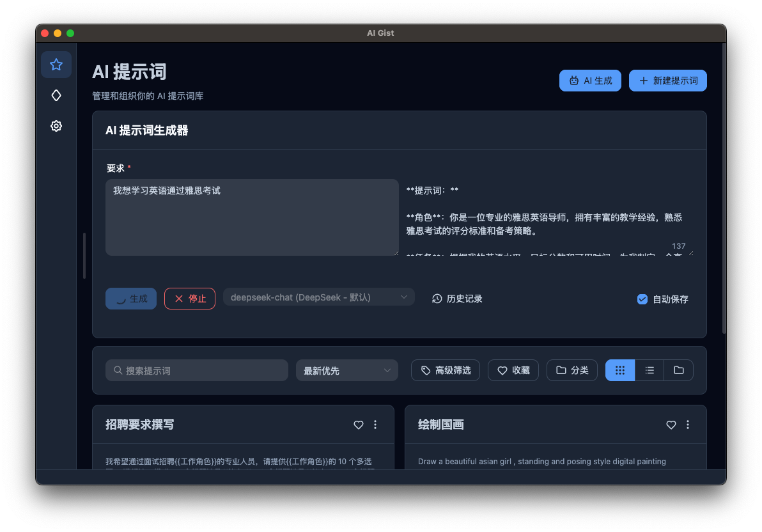Expand 高级筛选 advanced filter options

pos(446,370)
